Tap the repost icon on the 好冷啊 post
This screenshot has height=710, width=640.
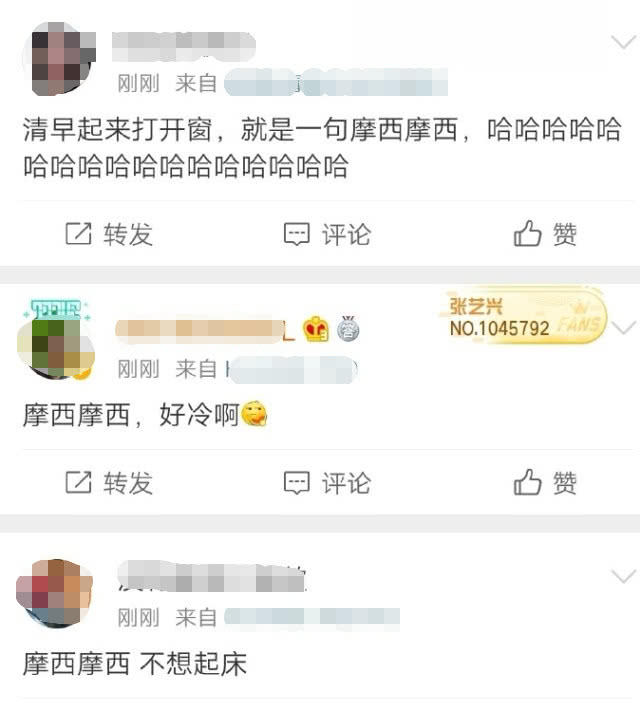pos(78,482)
